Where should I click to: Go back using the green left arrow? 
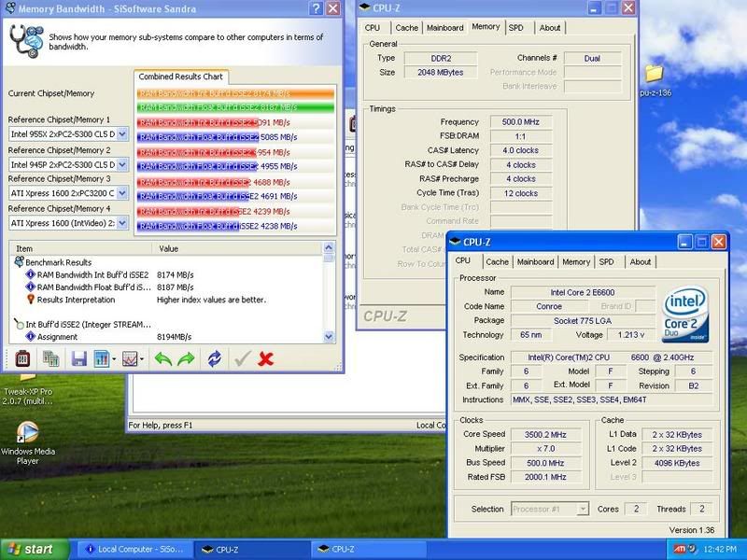(163, 358)
